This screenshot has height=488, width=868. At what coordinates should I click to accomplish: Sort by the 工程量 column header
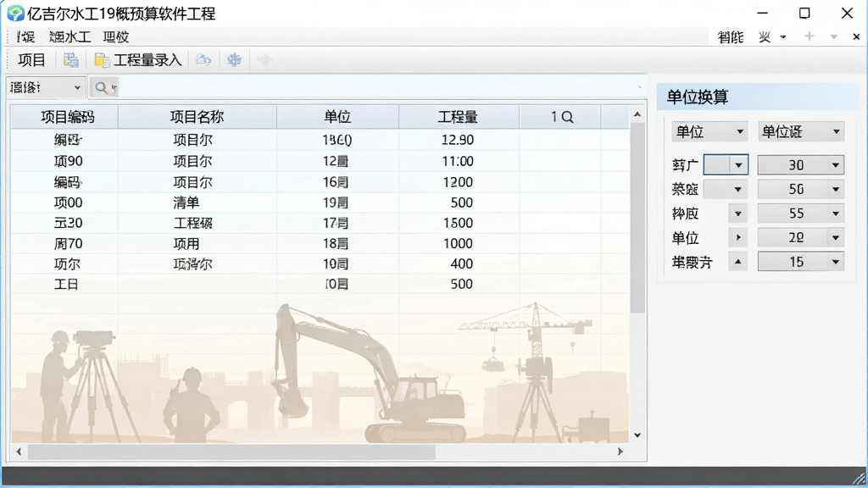pos(459,117)
